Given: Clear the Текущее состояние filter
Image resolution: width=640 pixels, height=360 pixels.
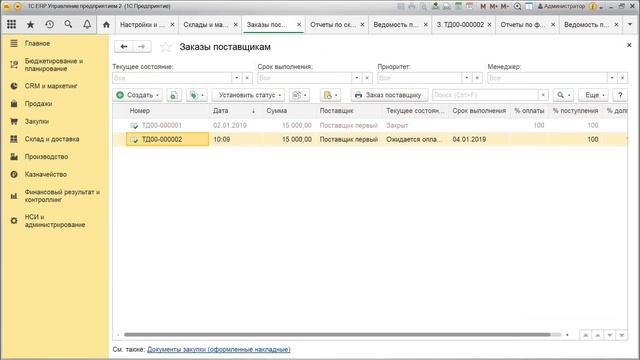Looking at the screenshot, I should (x=247, y=78).
